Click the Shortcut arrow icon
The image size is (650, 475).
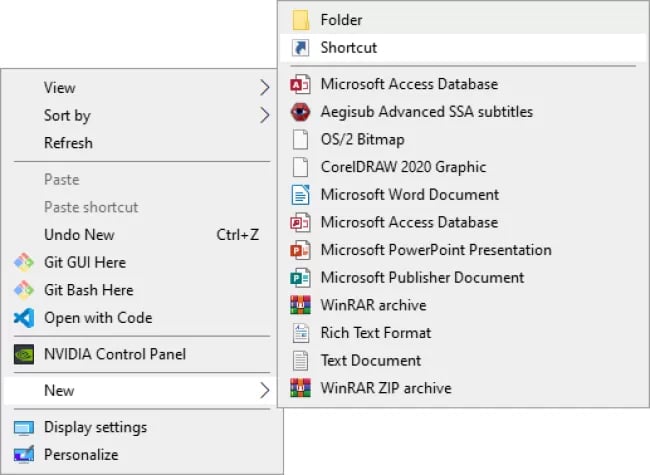pyautogui.click(x=301, y=48)
